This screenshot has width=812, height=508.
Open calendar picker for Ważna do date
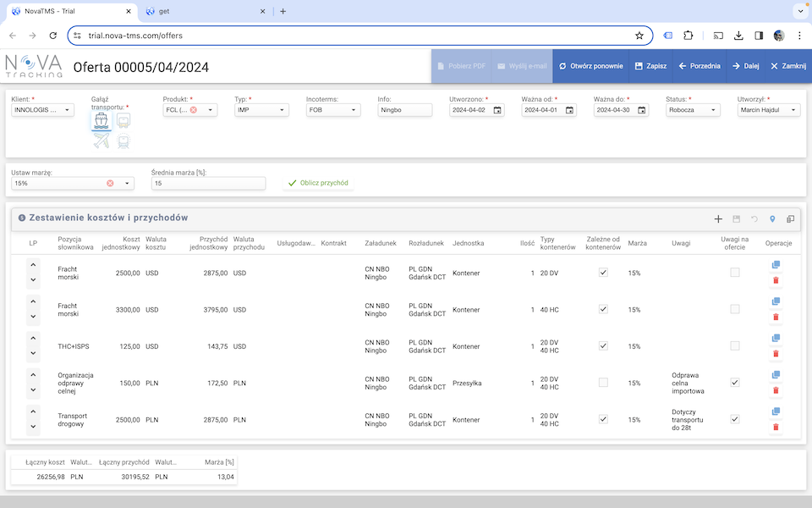point(640,110)
